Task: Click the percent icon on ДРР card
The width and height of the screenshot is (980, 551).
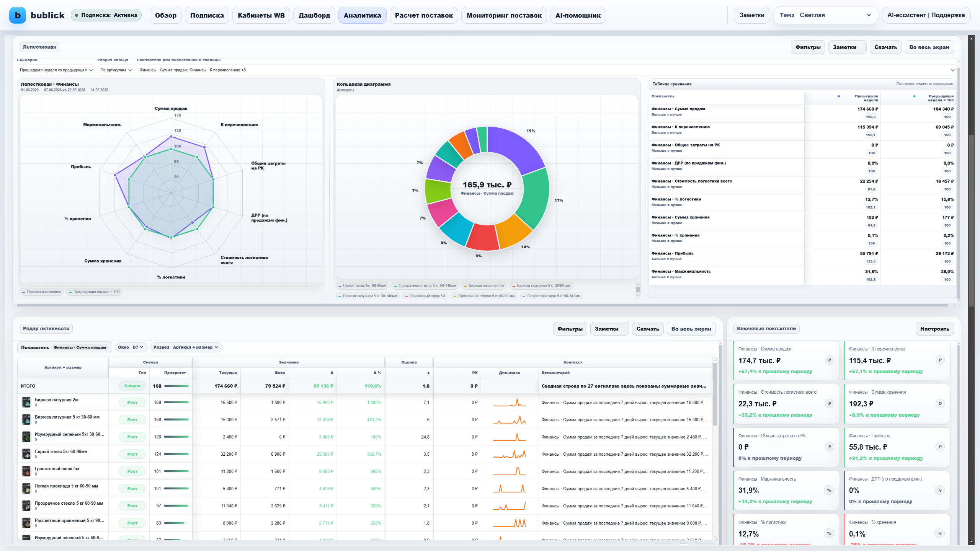Action: pyautogui.click(x=940, y=490)
